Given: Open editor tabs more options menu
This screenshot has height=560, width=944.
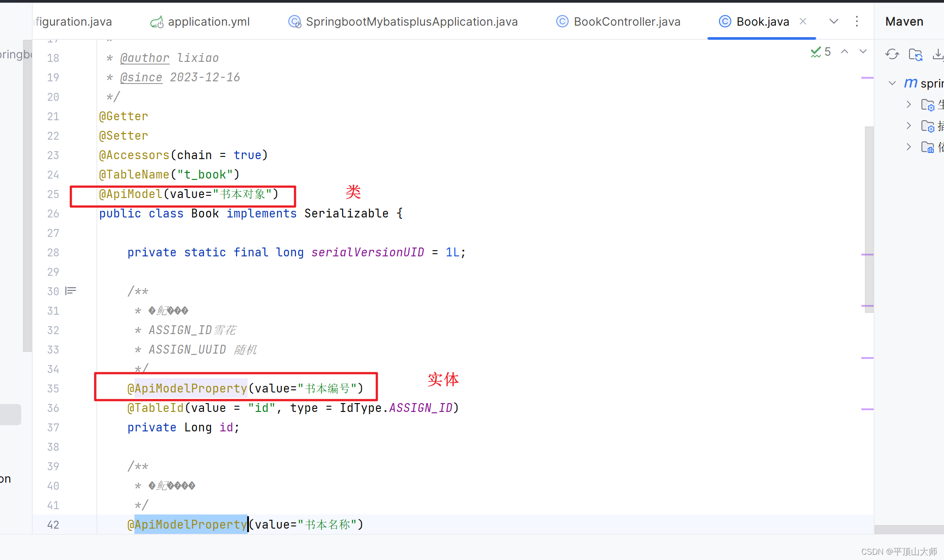Looking at the screenshot, I should click(x=856, y=21).
